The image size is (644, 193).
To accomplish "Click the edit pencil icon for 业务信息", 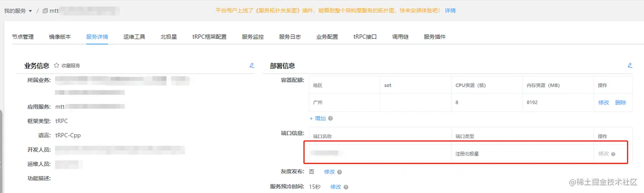I will (252, 66).
